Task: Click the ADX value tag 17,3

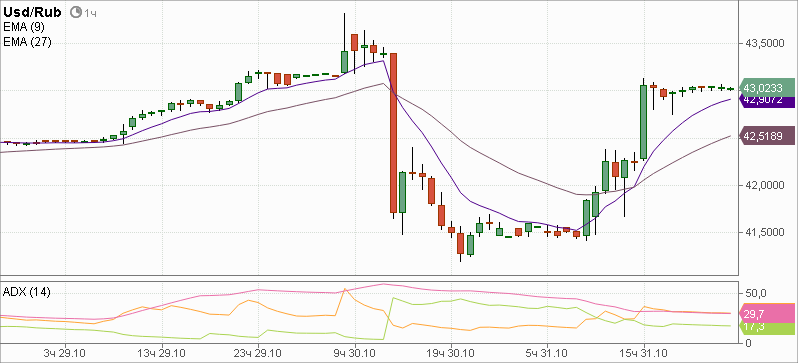Action: click(x=768, y=328)
